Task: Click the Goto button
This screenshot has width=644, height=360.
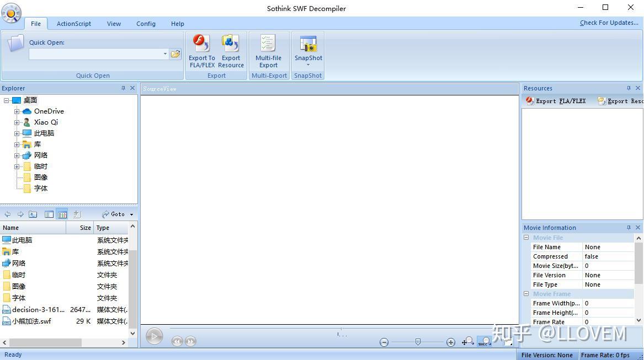Action: point(114,214)
